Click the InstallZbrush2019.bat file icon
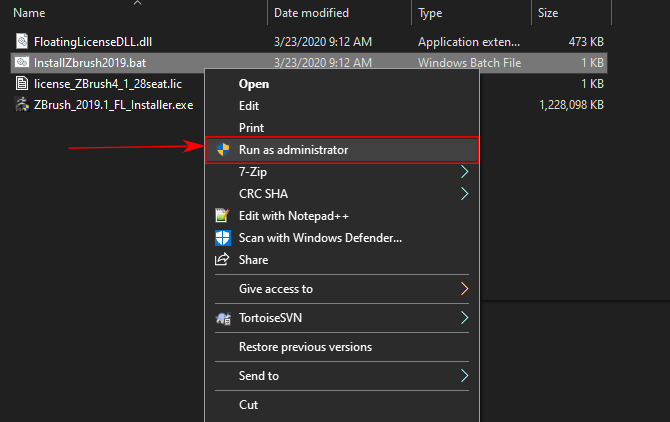This screenshot has height=422, width=670. coord(22,62)
